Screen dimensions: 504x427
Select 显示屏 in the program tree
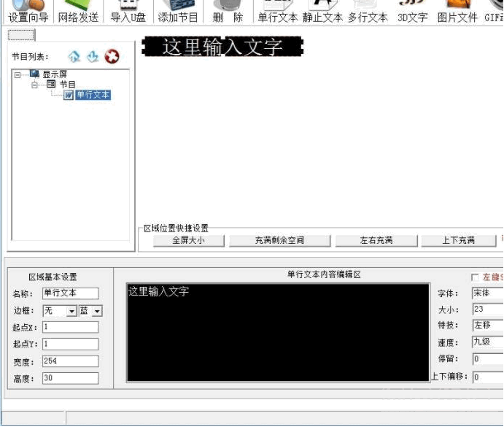pos(55,74)
